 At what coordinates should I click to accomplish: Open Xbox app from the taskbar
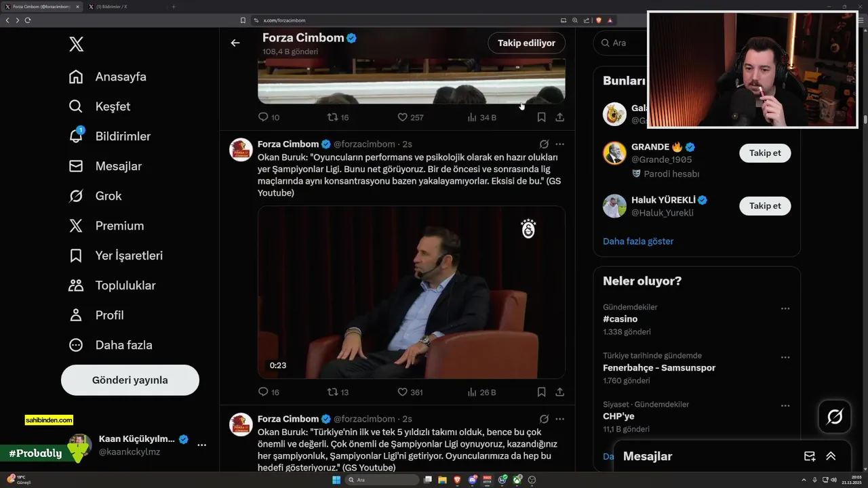coord(517,480)
